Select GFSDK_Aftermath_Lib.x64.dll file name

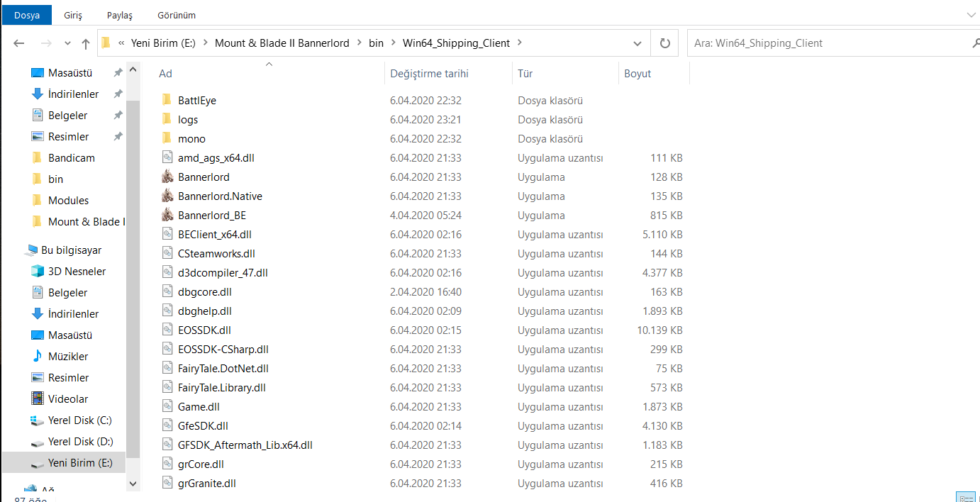245,445
